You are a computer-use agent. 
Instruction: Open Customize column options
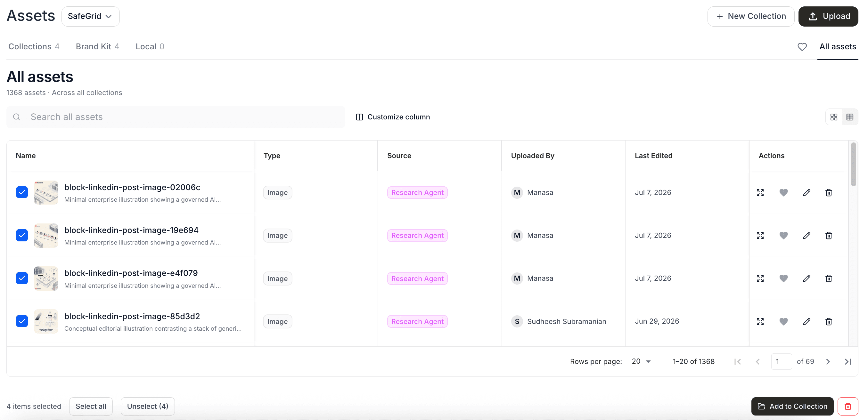click(393, 117)
